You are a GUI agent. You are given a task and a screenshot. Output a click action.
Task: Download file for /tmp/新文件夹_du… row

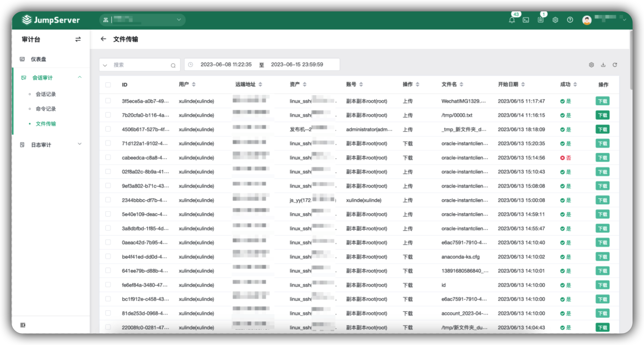click(602, 328)
